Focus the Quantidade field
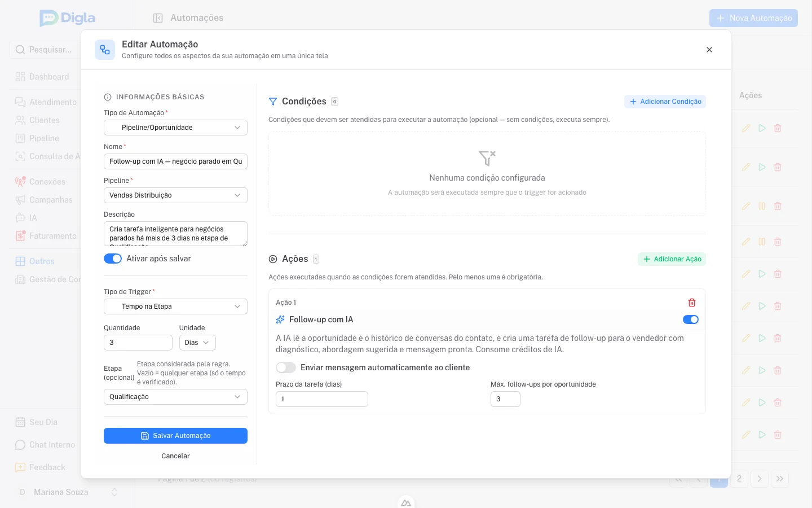 pos(138,343)
